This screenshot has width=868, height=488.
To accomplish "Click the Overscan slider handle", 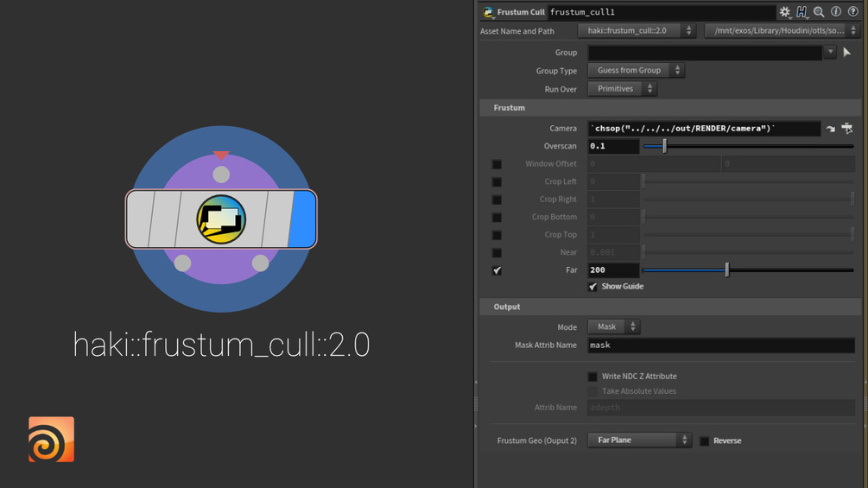I will (x=665, y=146).
